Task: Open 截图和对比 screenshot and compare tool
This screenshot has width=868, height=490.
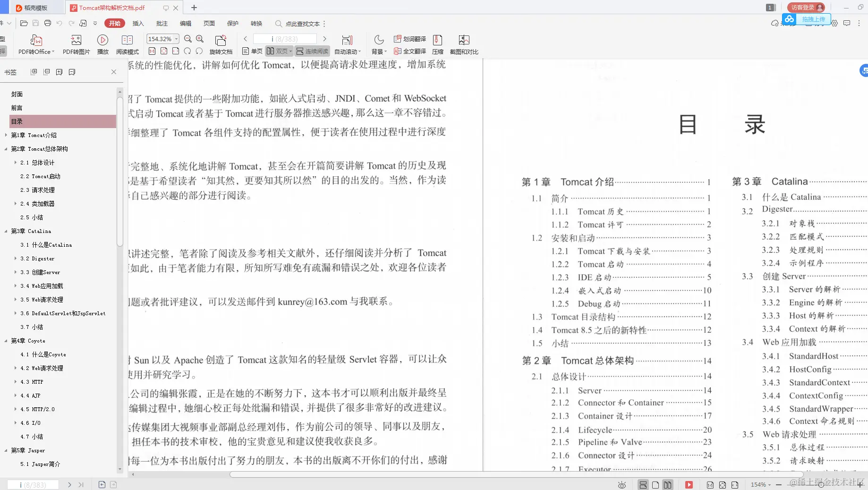Action: pyautogui.click(x=464, y=45)
